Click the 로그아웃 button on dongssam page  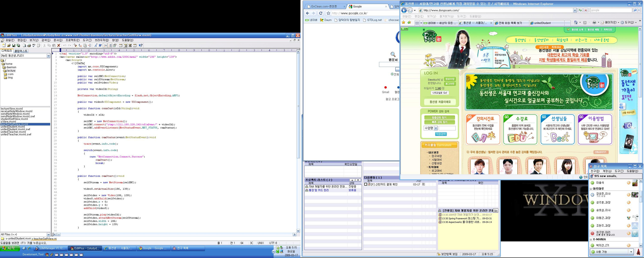pyautogui.click(x=450, y=84)
